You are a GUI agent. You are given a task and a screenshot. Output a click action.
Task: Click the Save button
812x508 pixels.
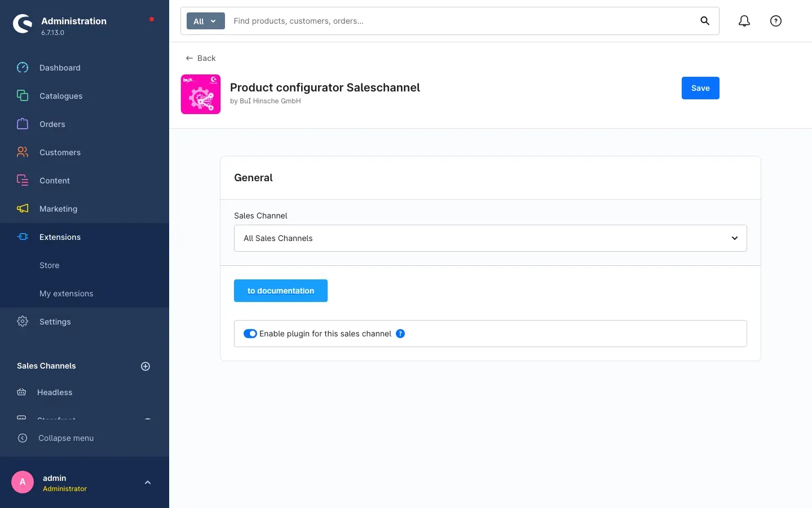tap(700, 88)
